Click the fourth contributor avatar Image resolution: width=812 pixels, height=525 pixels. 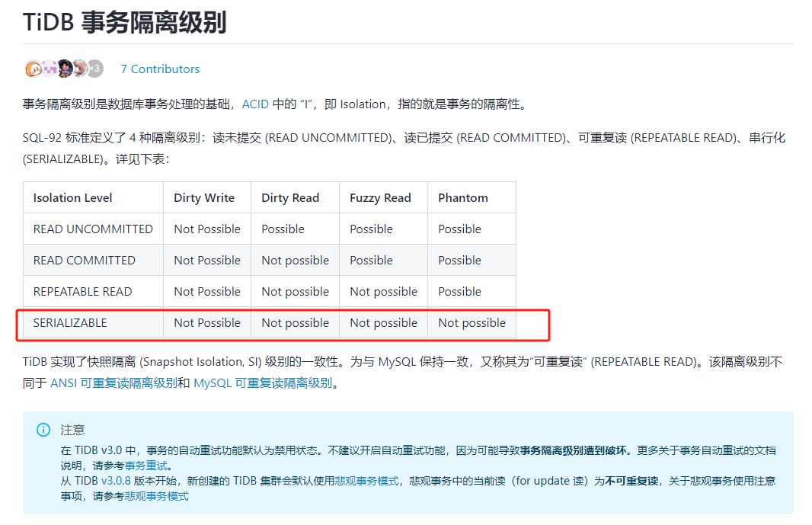click(x=80, y=69)
